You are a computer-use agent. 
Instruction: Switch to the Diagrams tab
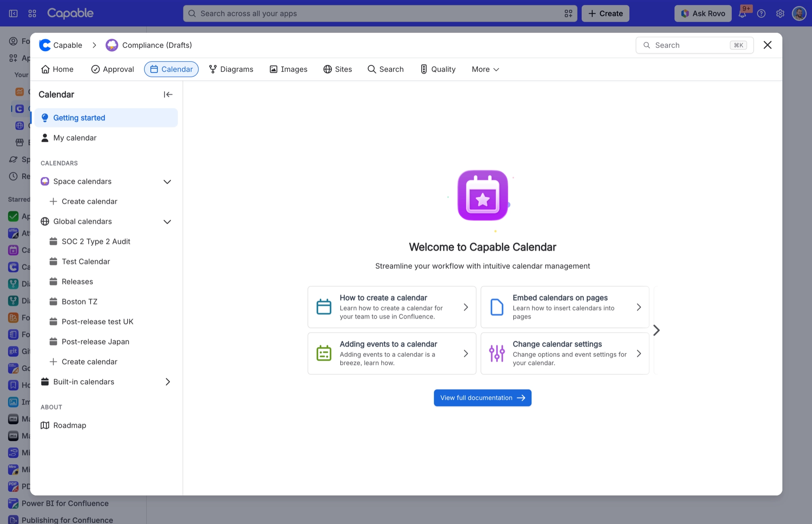point(231,69)
